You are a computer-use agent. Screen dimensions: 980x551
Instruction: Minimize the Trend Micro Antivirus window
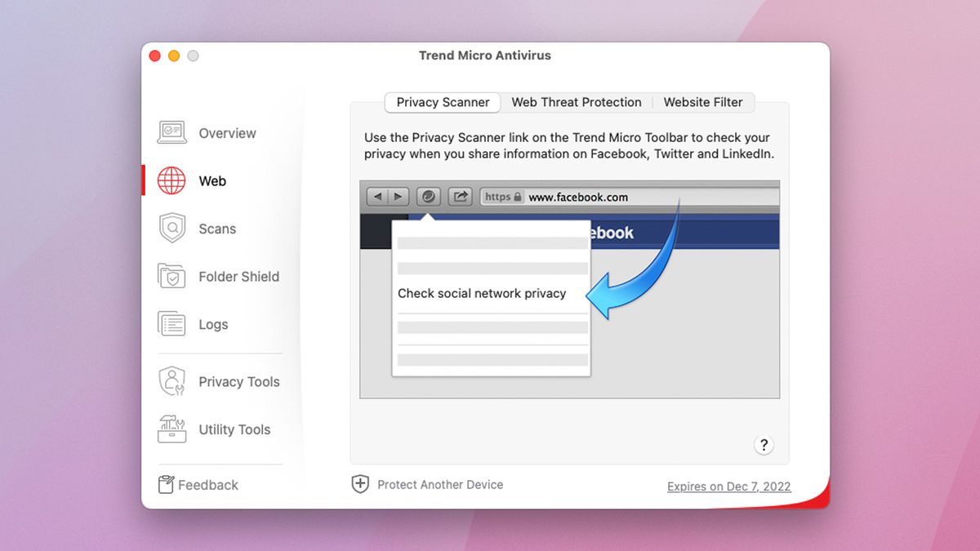coord(174,56)
